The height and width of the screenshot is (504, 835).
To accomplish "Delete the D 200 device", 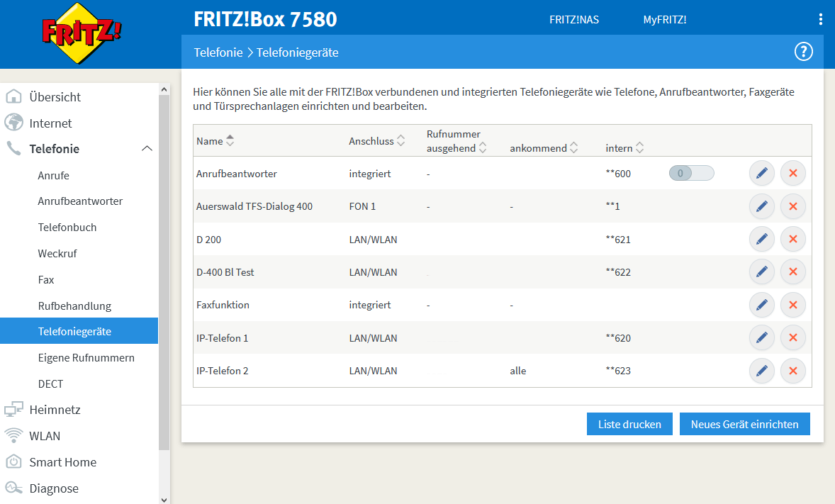I will 793,239.
